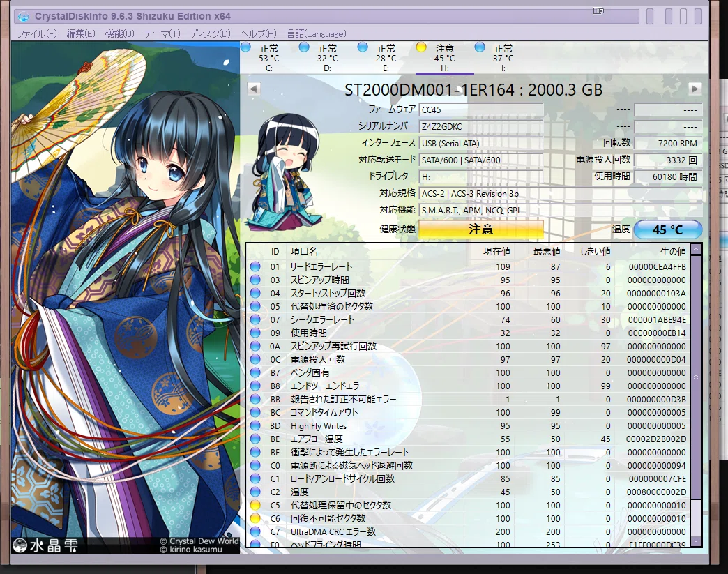Click status icon for BE エアフロー温度

[255, 439]
